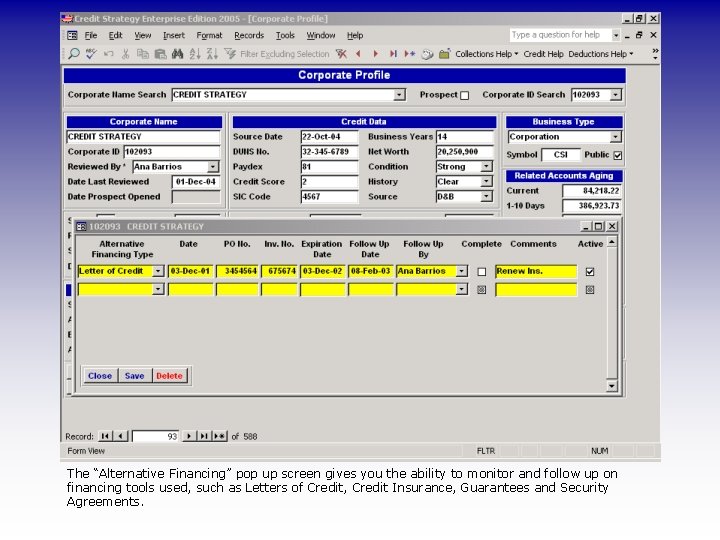Open the Records menu

click(249, 35)
